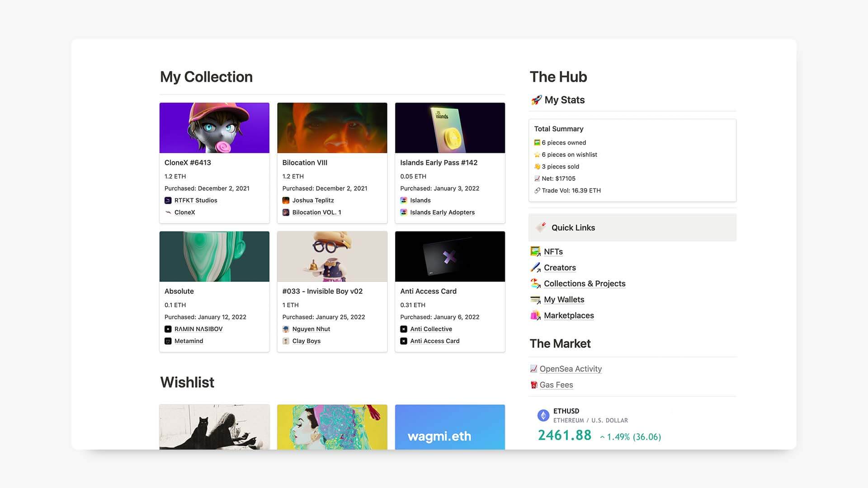Open the Clay Boys collection link
Image resolution: width=868 pixels, height=488 pixels.
[307, 341]
